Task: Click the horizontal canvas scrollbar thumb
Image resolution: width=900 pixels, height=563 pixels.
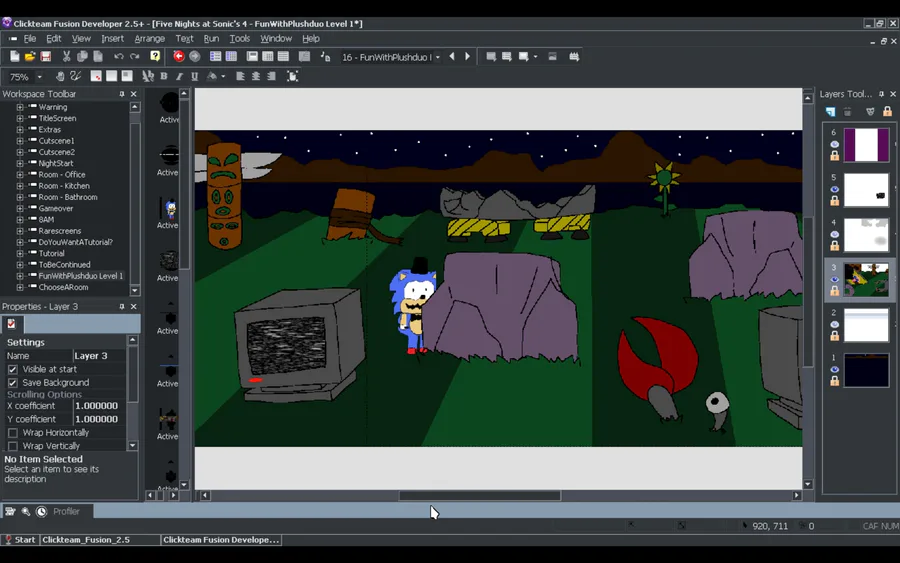Action: [480, 495]
